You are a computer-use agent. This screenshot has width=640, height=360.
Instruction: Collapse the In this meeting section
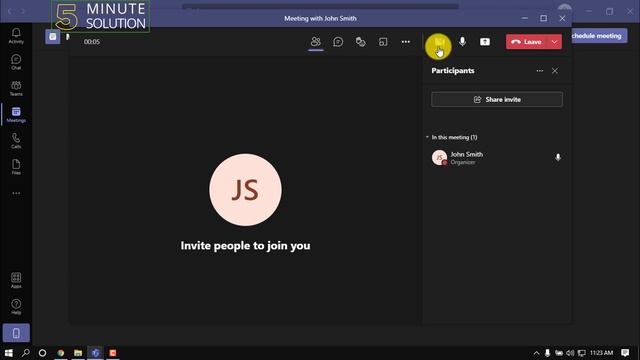point(427,137)
